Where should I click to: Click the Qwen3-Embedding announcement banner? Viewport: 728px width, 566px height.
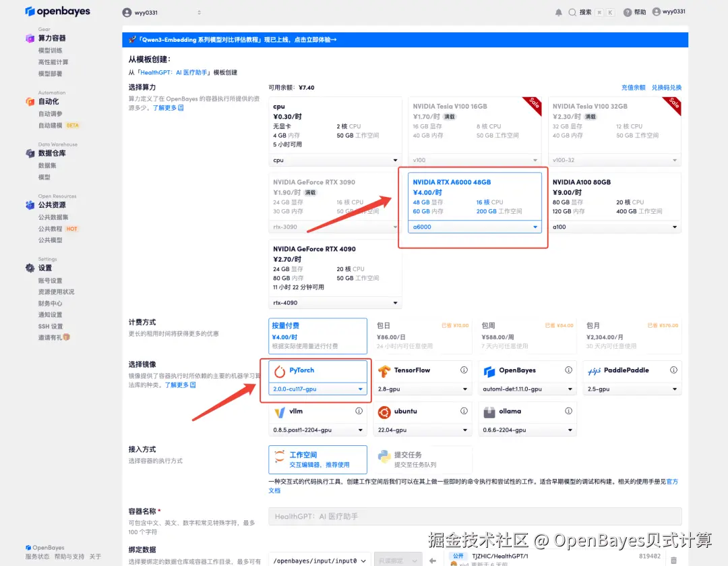[405, 40]
